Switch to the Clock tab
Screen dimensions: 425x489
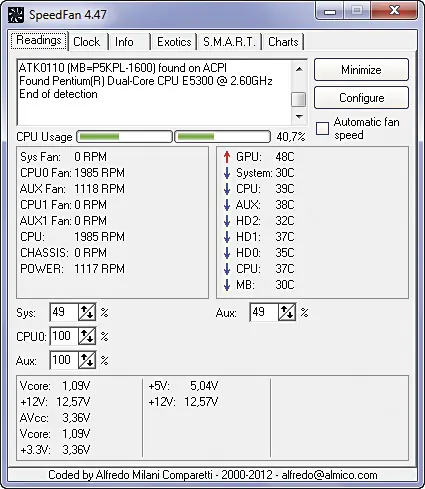(x=87, y=42)
